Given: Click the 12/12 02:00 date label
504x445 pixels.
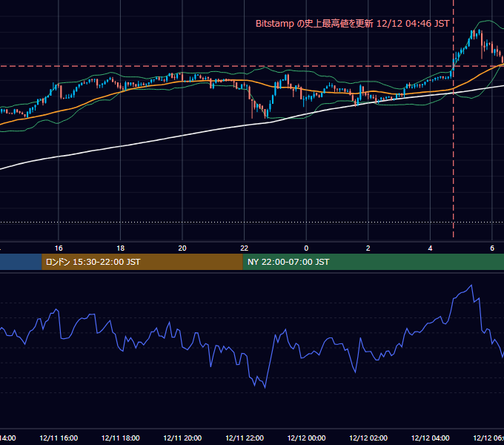Looking at the screenshot, I should pos(368,438).
